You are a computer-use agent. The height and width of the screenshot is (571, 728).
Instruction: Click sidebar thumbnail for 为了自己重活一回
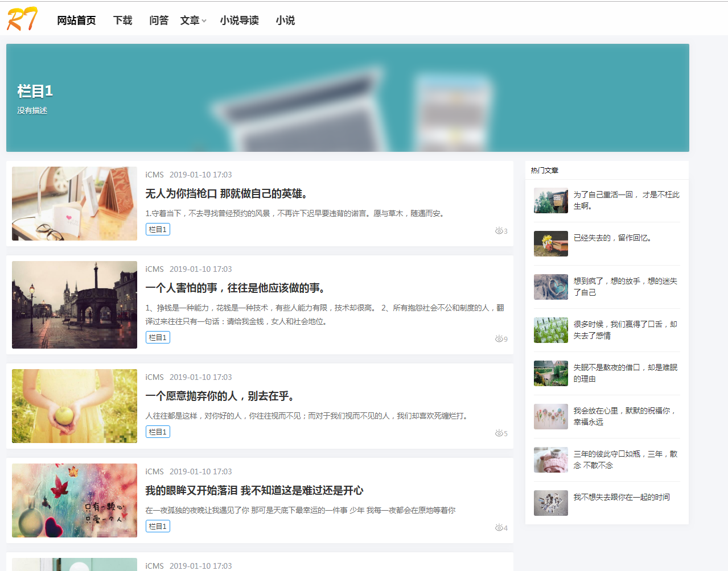[x=551, y=200]
